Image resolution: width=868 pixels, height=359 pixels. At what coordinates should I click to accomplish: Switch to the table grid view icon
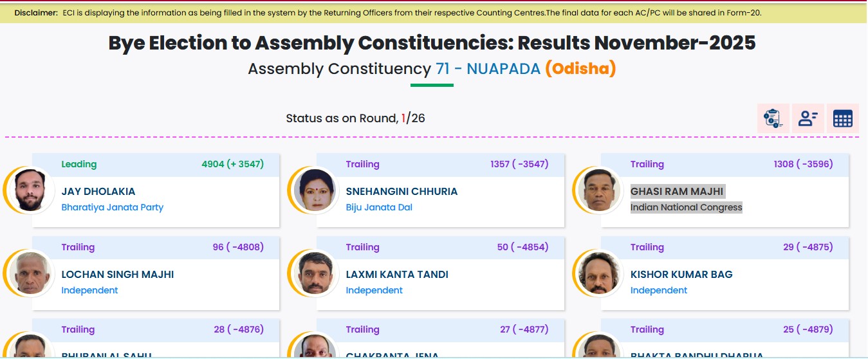(x=842, y=118)
